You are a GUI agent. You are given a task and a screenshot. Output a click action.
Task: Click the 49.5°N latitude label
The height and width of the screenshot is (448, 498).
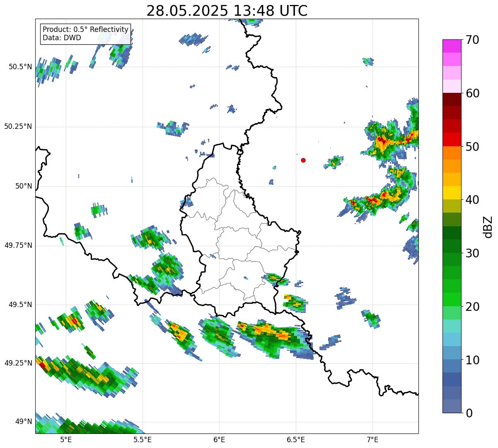coord(20,305)
